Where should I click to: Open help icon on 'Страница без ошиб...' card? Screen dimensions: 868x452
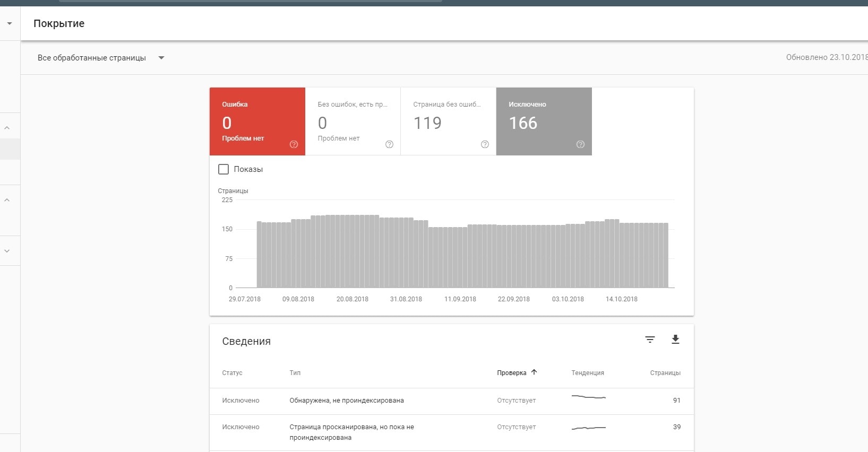[x=485, y=144]
